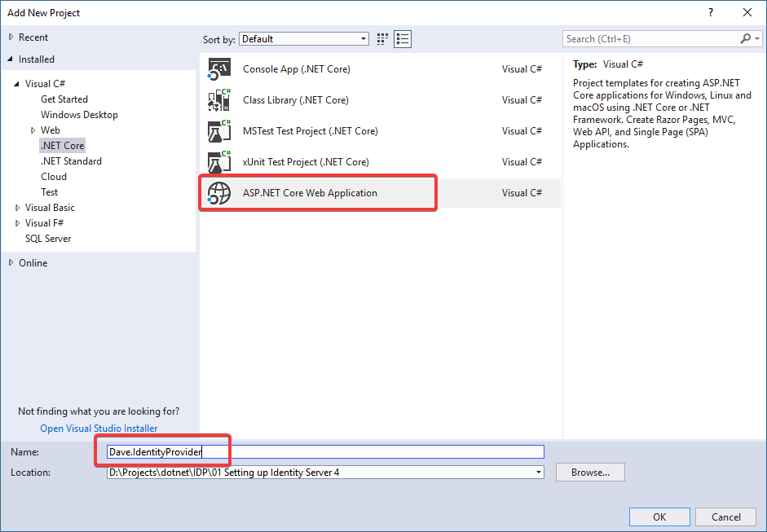Pick the MSTest Test Project template icon
The height and width of the screenshot is (532, 767).
pos(218,131)
